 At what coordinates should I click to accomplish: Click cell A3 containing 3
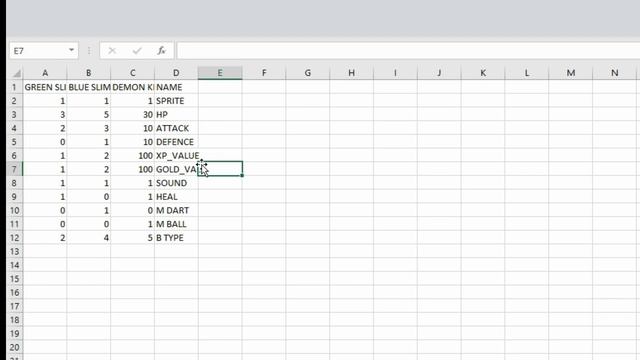[x=45, y=114]
